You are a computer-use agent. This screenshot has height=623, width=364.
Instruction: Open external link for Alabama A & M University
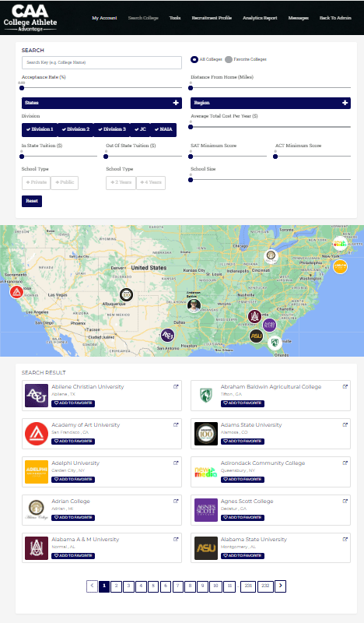tap(176, 539)
